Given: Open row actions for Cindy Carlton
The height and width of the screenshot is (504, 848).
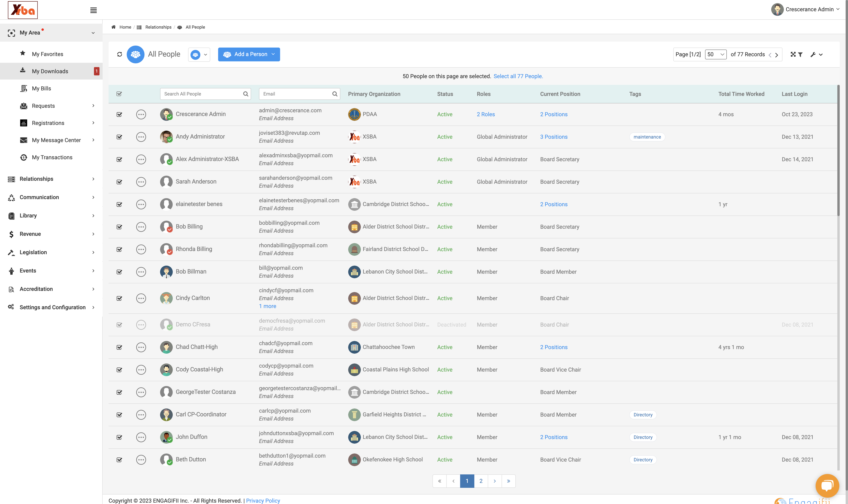Looking at the screenshot, I should [x=141, y=298].
